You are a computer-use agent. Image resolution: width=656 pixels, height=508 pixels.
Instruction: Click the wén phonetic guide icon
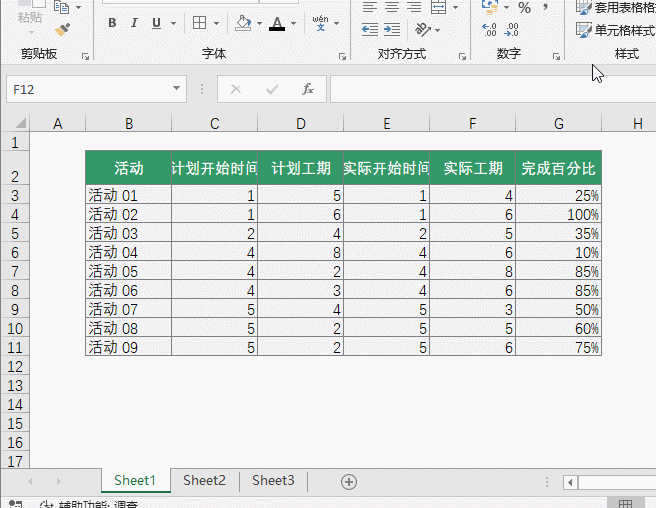click(x=320, y=23)
